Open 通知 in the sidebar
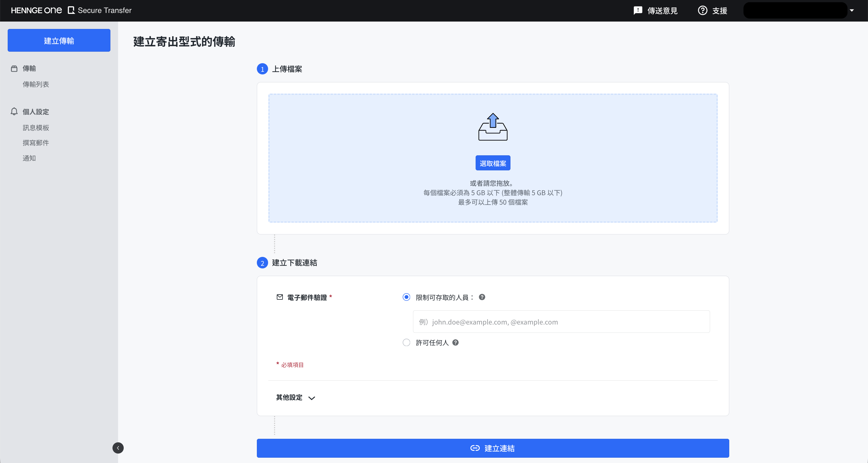The image size is (868, 463). click(x=29, y=158)
